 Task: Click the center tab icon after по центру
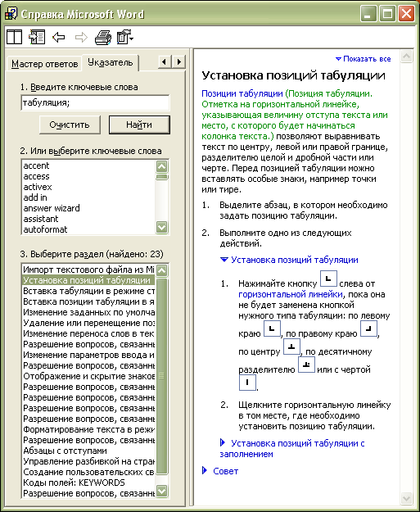click(291, 347)
